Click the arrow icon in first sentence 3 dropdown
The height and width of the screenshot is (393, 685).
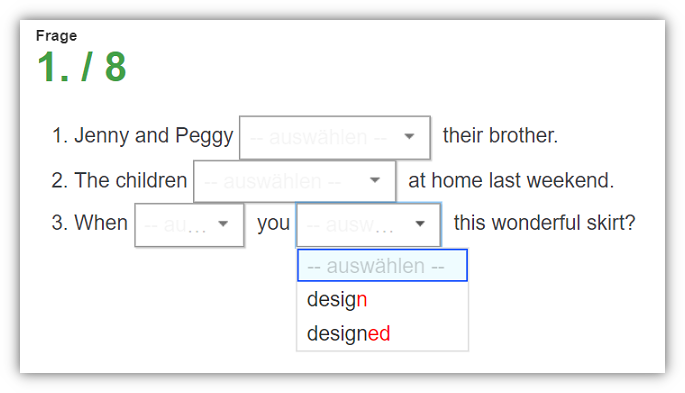click(x=223, y=224)
